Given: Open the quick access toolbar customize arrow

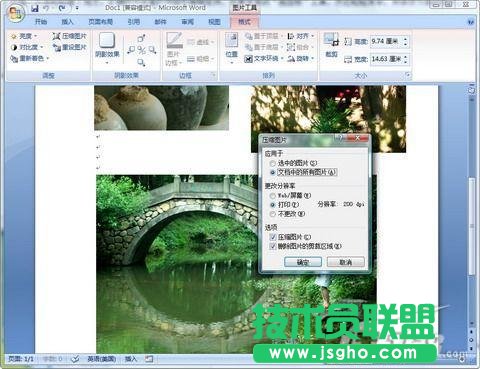Looking at the screenshot, I should coord(77,8).
